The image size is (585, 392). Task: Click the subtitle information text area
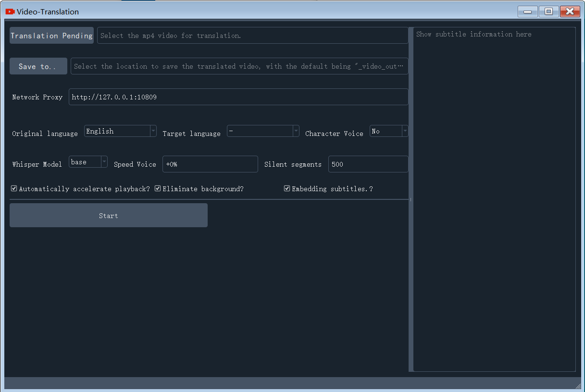(494, 199)
